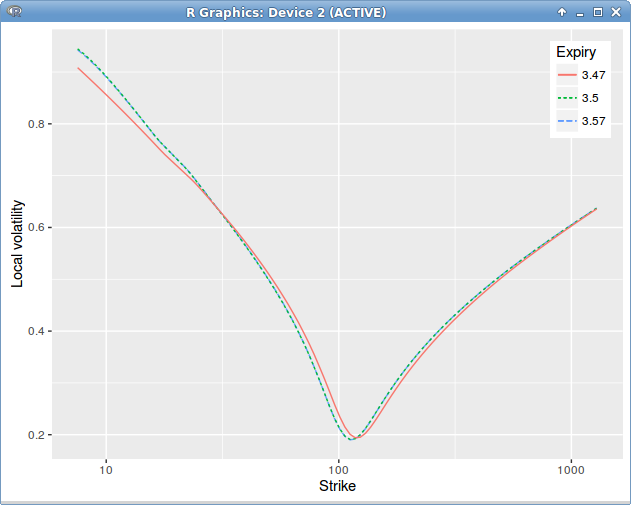Click the x-axis tick label 100
The height and width of the screenshot is (505, 631).
pyautogui.click(x=338, y=470)
